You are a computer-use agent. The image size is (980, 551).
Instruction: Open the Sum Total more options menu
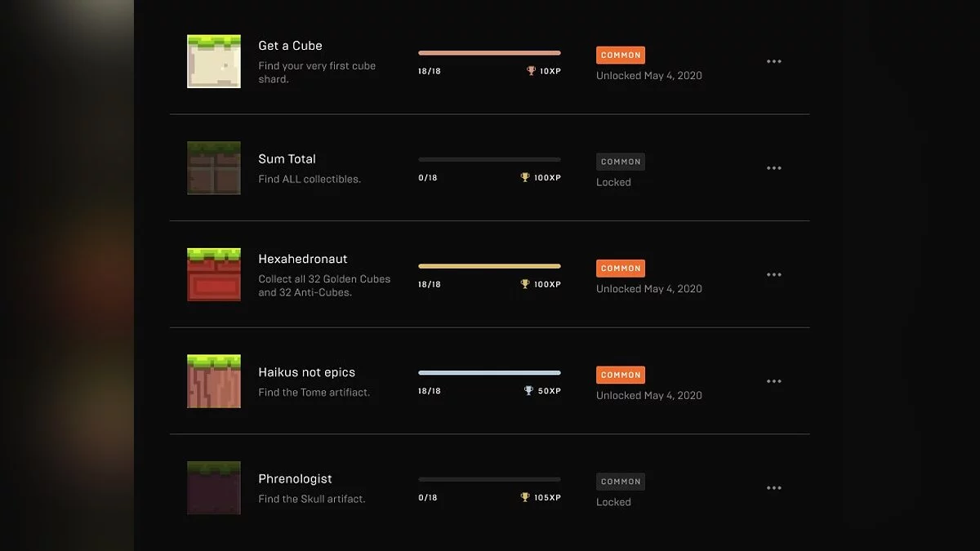(774, 168)
